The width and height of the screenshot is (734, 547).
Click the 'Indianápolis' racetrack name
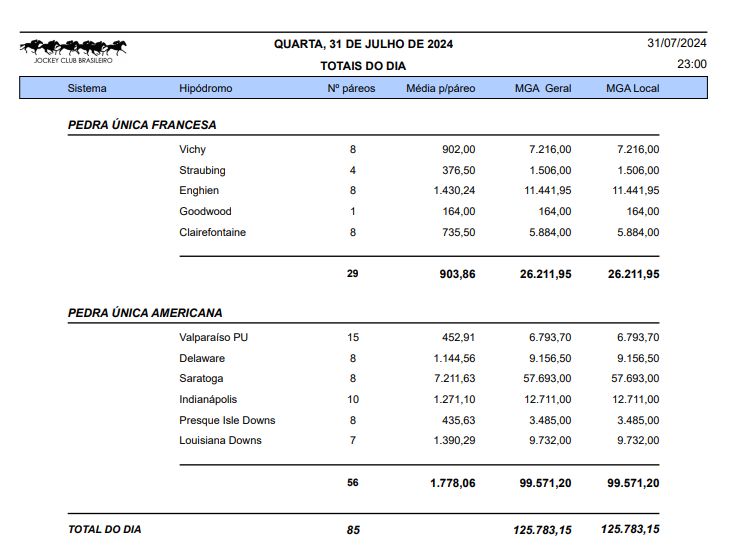coord(208,400)
